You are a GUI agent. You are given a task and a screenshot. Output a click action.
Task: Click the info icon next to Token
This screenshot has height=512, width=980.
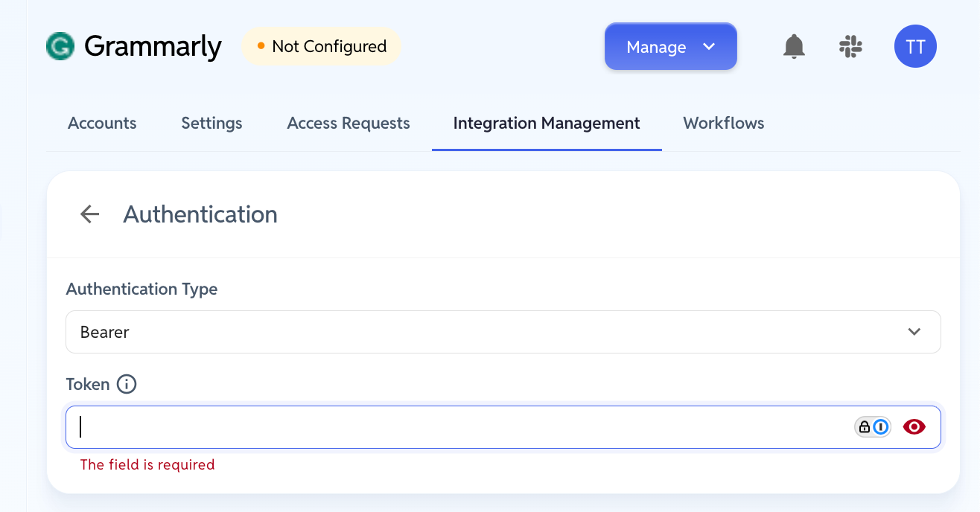(x=127, y=384)
